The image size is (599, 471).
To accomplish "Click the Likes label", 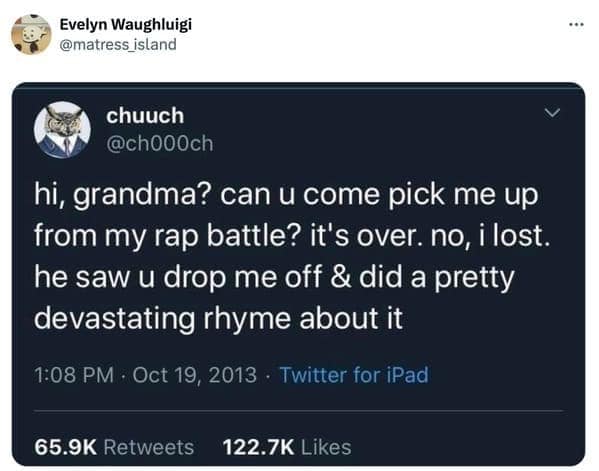I will click(x=326, y=447).
